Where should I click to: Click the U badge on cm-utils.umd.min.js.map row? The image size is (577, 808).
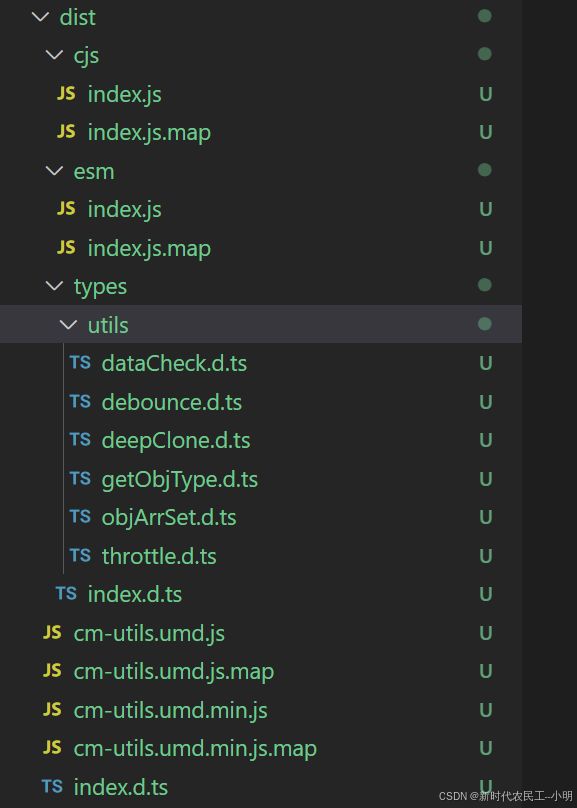486,749
